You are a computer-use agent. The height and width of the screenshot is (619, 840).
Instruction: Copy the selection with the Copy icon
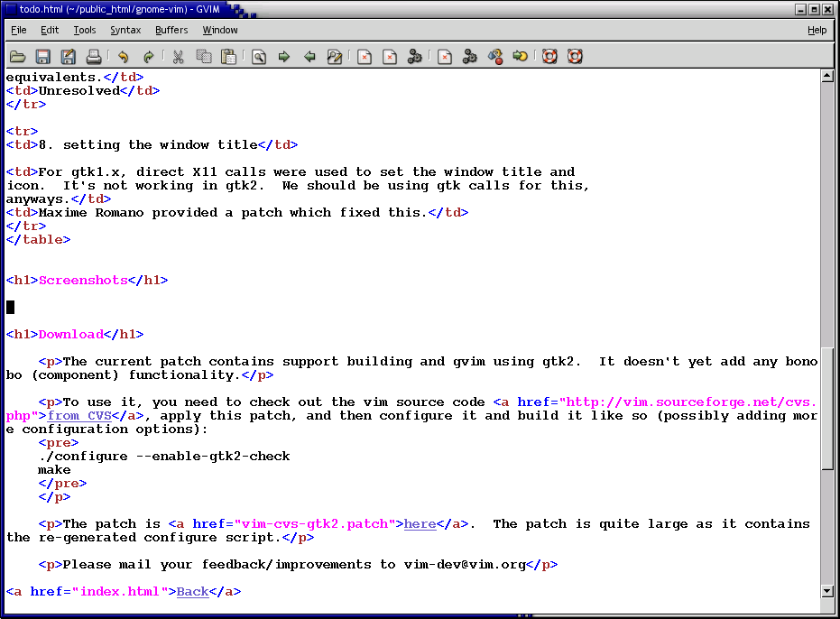pos(204,56)
